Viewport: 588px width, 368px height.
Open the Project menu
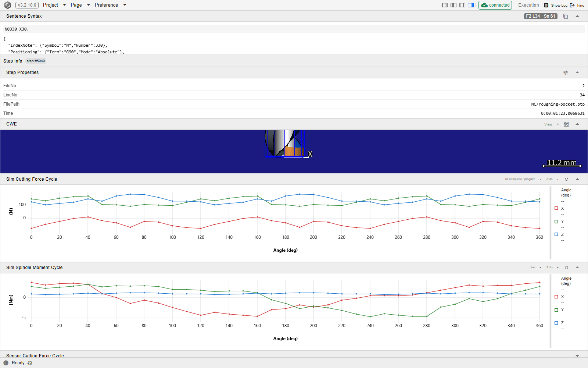point(54,5)
